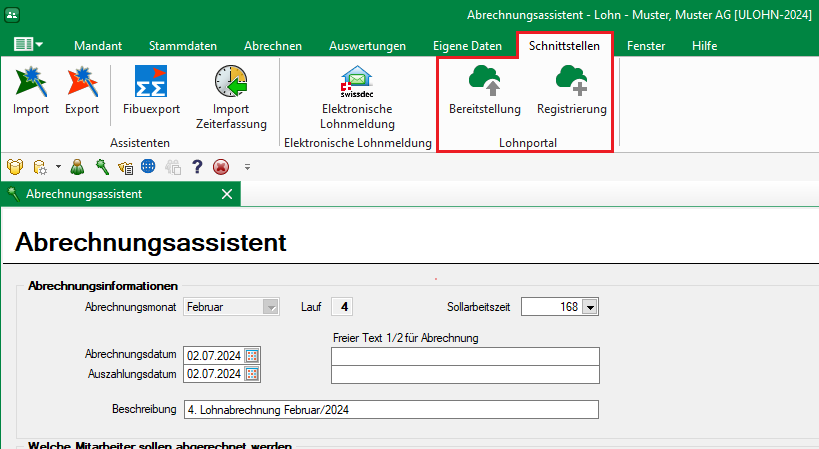Open the Abrechnungsdatum calendar picker

[252, 355]
